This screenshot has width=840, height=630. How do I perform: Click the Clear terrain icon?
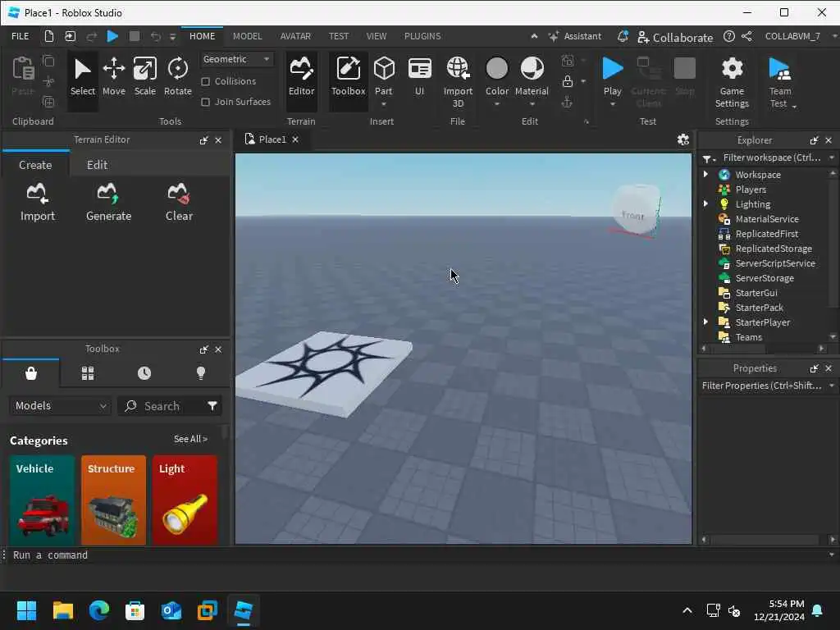179,194
